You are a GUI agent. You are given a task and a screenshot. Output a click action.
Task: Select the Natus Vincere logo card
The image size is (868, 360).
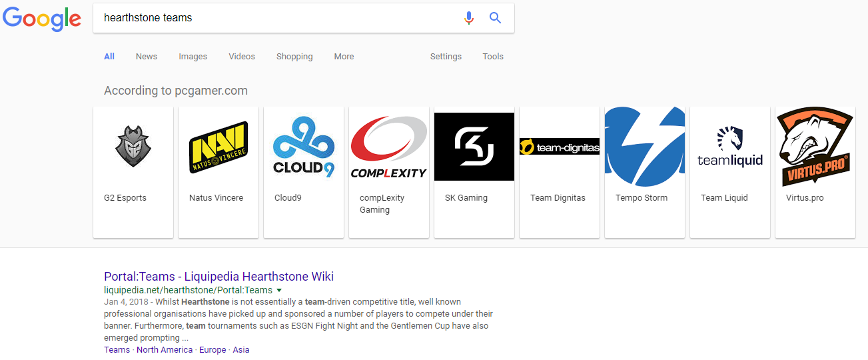pyautogui.click(x=218, y=147)
